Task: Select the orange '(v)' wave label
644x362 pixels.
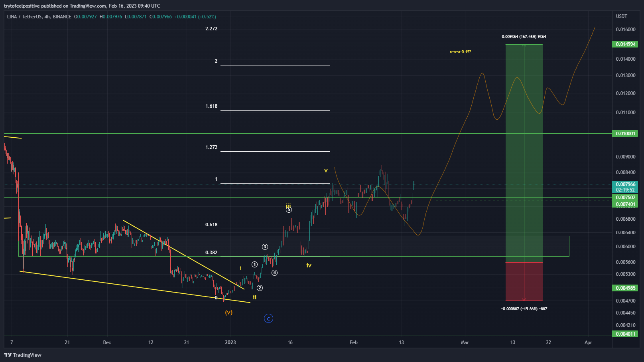Action: tap(228, 313)
